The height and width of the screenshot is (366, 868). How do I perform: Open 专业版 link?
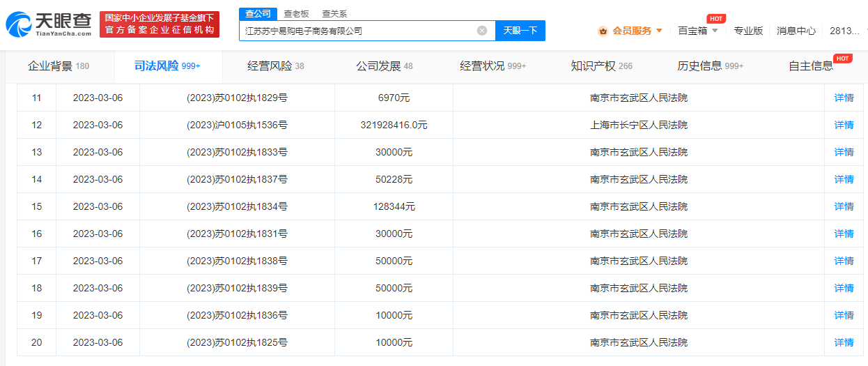click(748, 31)
